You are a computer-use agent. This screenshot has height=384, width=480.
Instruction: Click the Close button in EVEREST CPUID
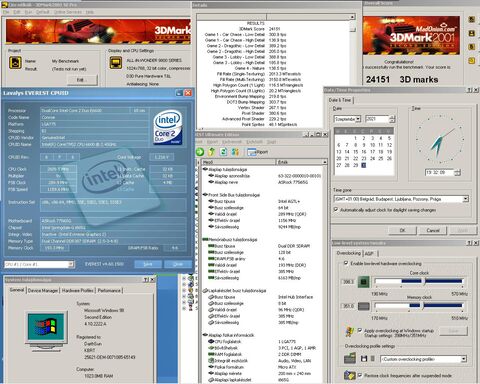click(x=178, y=264)
